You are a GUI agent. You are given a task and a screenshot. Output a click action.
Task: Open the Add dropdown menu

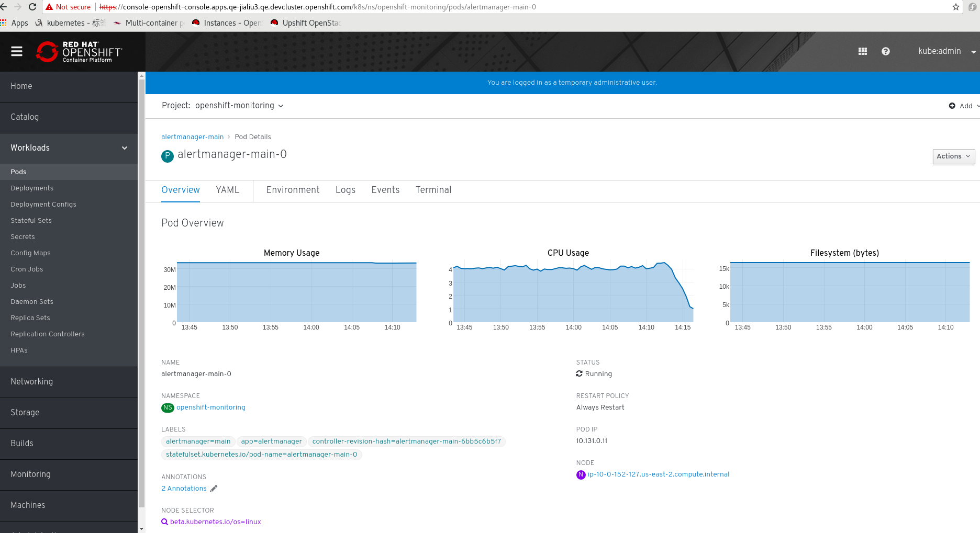click(x=964, y=106)
